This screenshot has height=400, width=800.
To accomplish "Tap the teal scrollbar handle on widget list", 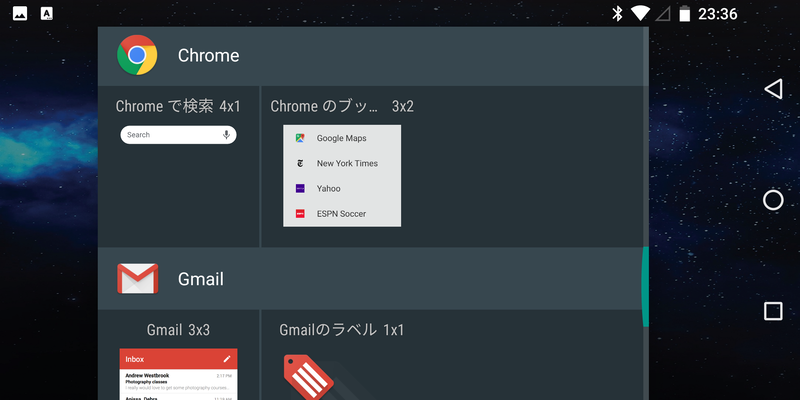I will tap(645, 286).
